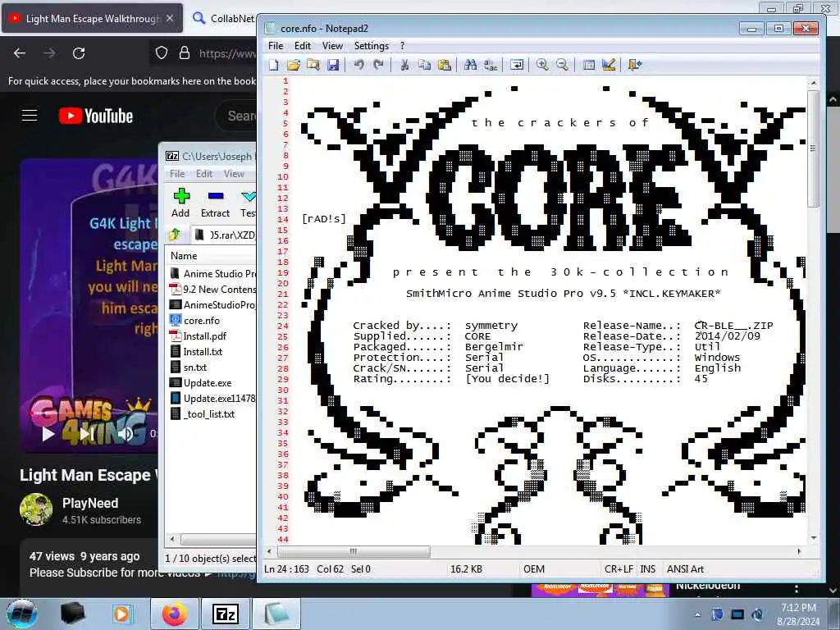Click the Notepad2 vertical scrollbar thumb

813,149
